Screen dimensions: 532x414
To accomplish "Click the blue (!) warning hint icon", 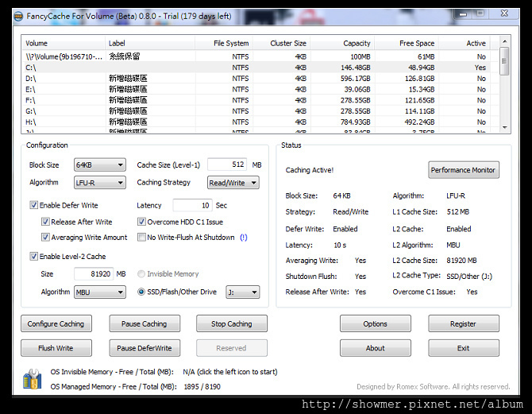I will tap(244, 238).
